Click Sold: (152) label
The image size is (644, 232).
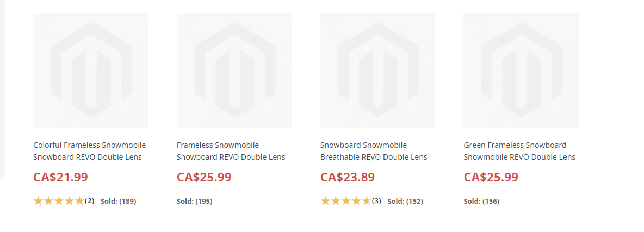(405, 201)
